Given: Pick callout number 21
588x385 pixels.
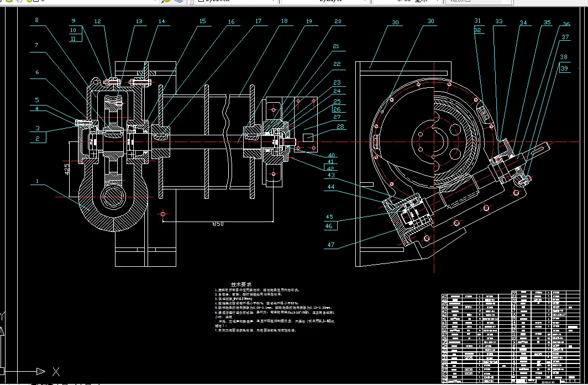Looking at the screenshot, I should [x=336, y=46].
